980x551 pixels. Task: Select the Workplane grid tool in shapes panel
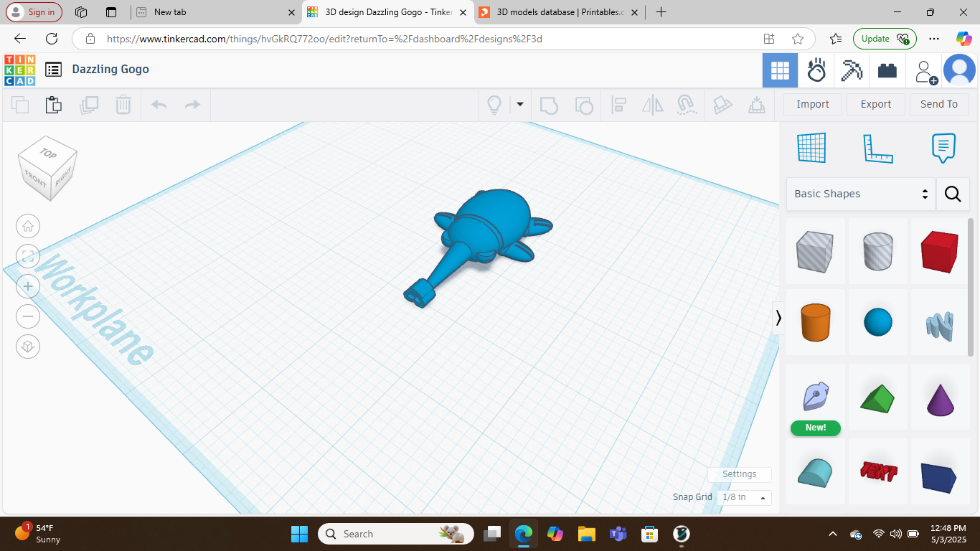pyautogui.click(x=811, y=148)
